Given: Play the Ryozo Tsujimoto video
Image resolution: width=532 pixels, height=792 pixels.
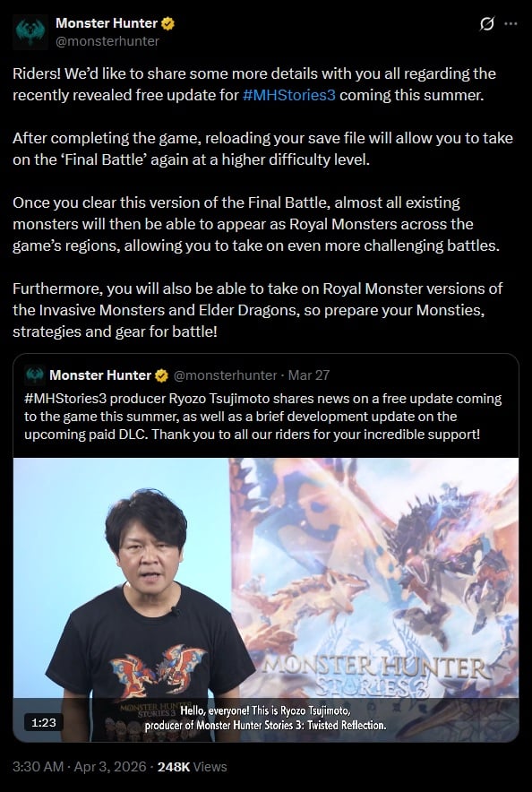Looking at the screenshot, I should click(266, 599).
